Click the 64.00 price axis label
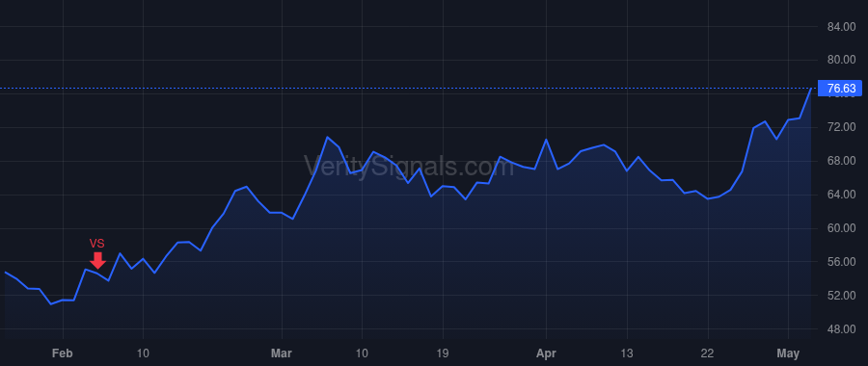Viewport: 868px width, 366px height. (x=841, y=195)
